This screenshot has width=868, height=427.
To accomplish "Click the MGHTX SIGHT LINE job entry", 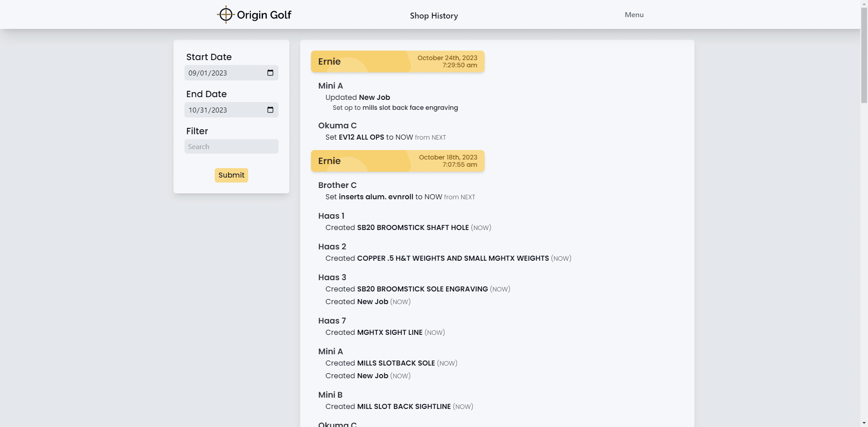I will pyautogui.click(x=389, y=333).
